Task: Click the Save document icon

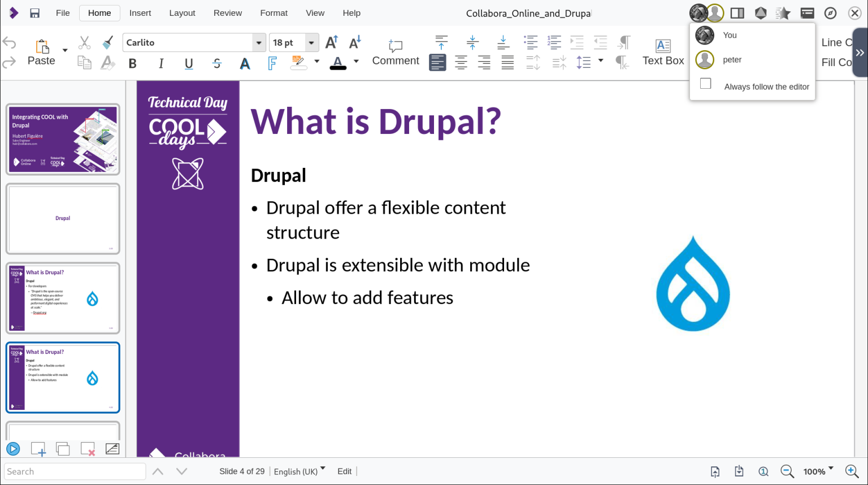Action: [34, 13]
